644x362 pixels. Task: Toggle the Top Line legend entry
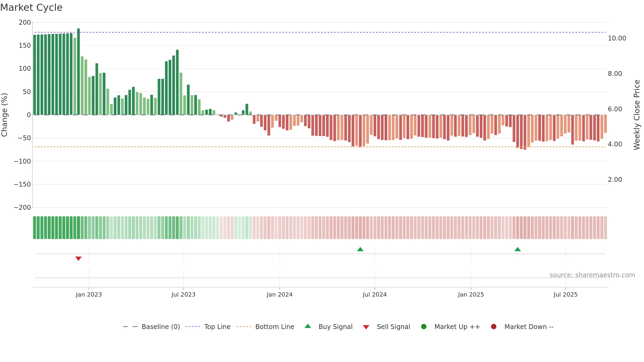point(208,327)
